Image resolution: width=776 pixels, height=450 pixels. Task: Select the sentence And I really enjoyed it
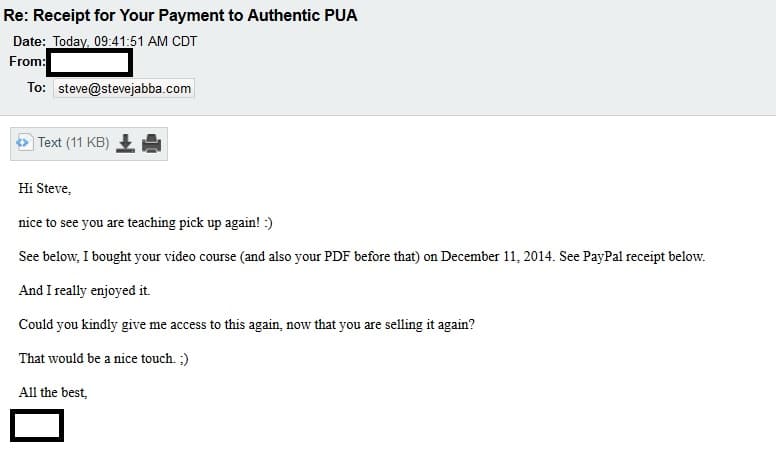pos(84,291)
